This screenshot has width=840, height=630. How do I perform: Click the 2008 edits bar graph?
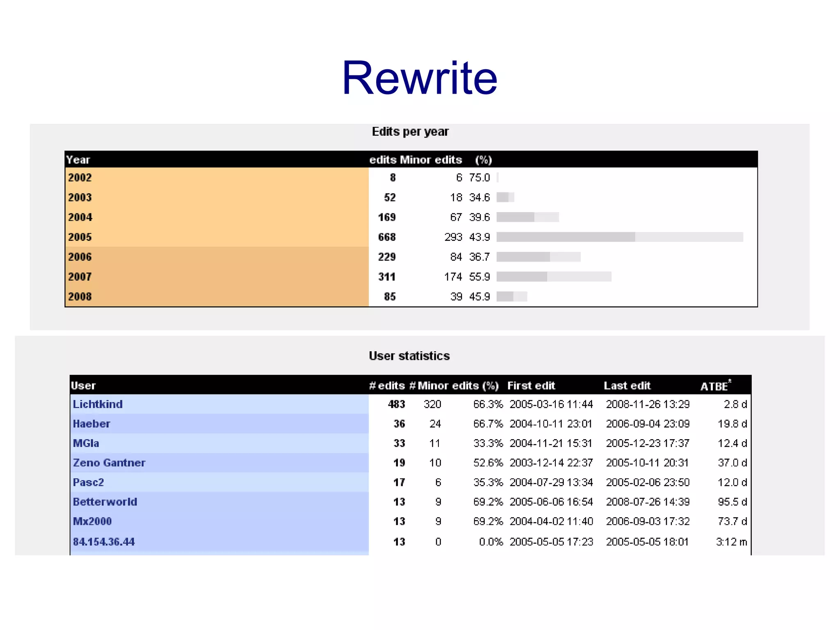pos(512,296)
